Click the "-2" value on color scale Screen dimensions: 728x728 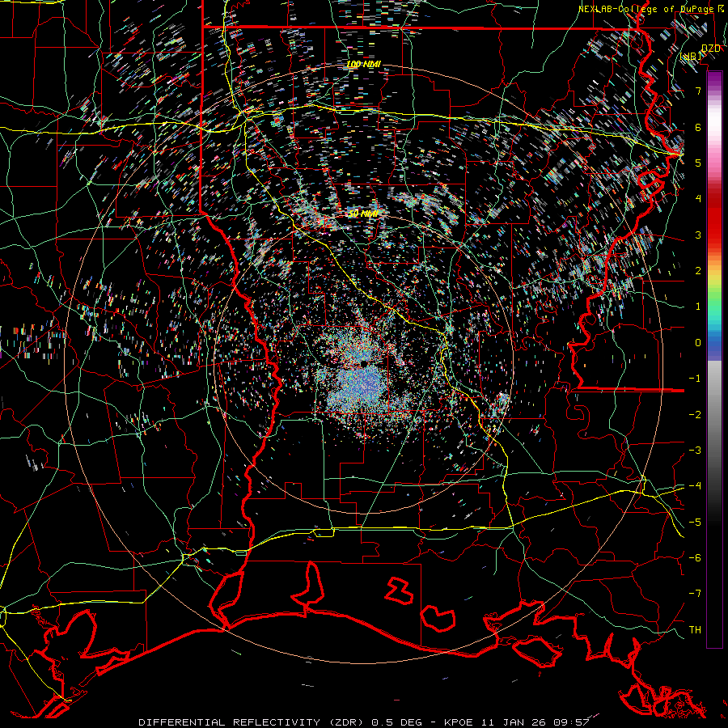pyautogui.click(x=695, y=415)
